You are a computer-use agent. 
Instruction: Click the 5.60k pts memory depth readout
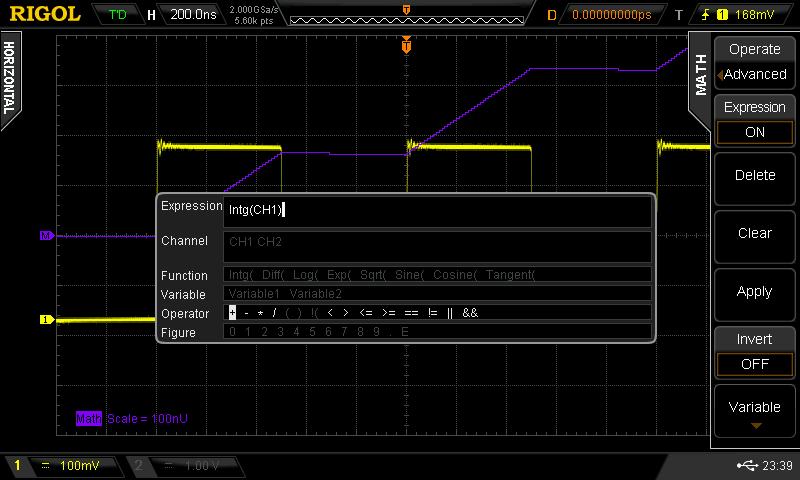254,21
